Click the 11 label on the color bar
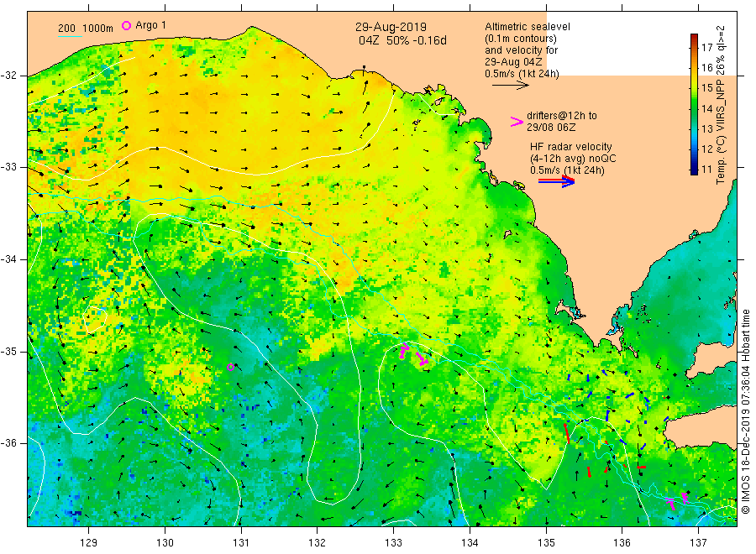 [x=706, y=169]
